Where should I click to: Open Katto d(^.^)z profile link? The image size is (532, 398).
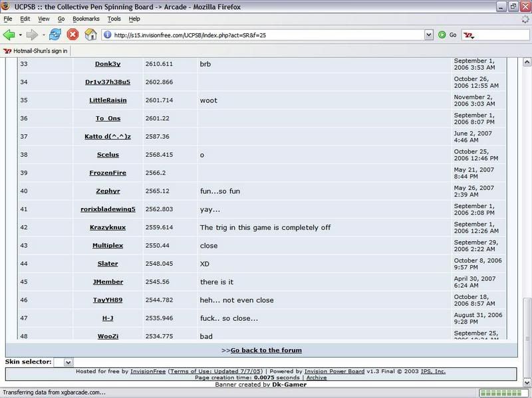(108, 137)
